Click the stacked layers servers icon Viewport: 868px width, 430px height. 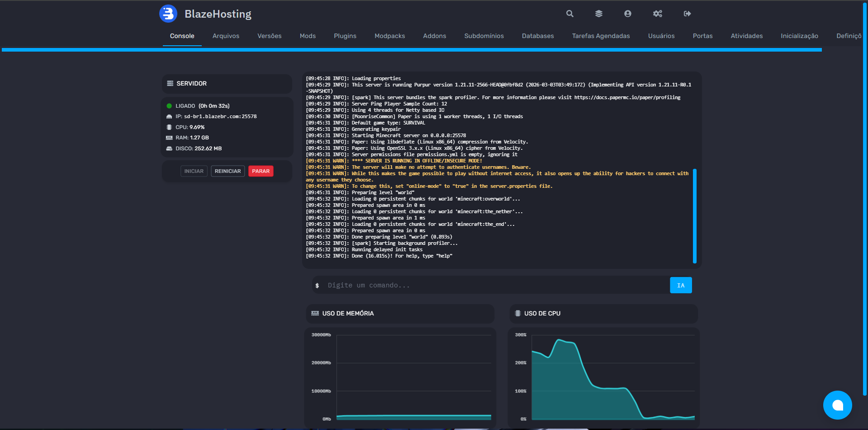point(598,14)
